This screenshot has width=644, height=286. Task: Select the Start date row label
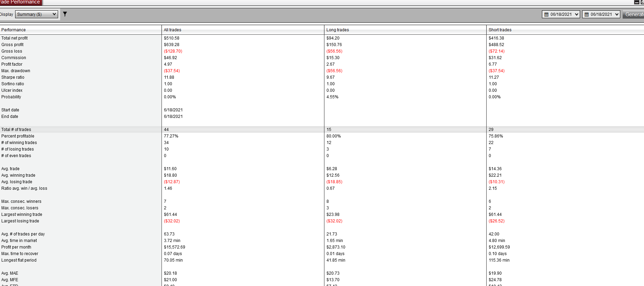[x=10, y=110]
